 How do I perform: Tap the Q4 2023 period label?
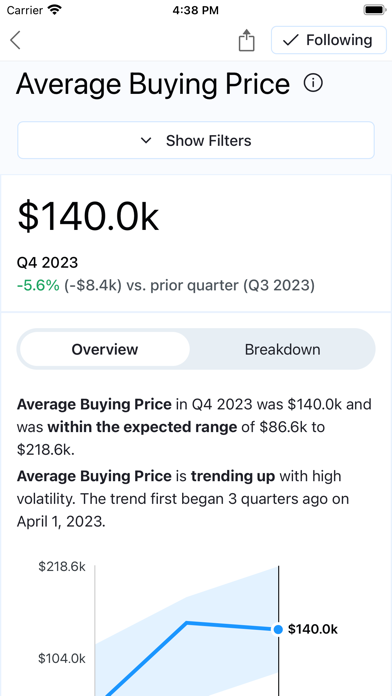(48, 263)
